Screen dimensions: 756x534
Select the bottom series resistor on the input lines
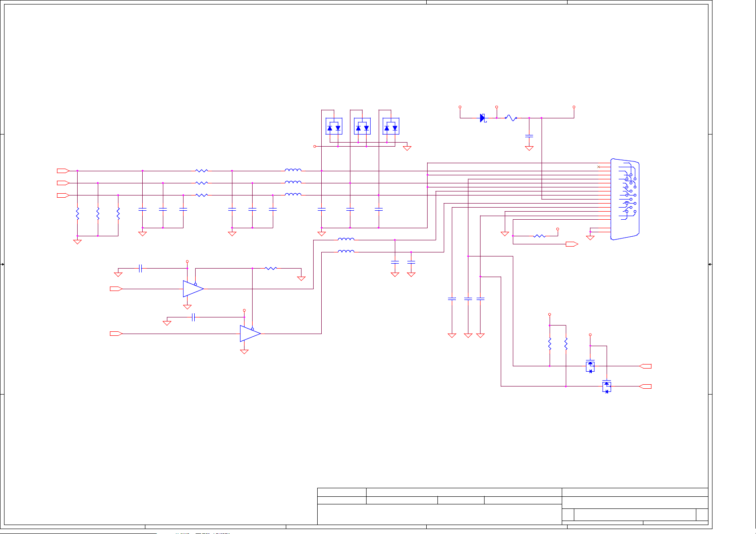202,195
